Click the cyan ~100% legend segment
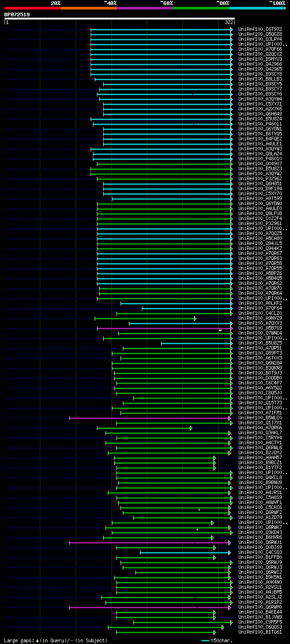Screen dimensions: 290x644 coord(257,8)
